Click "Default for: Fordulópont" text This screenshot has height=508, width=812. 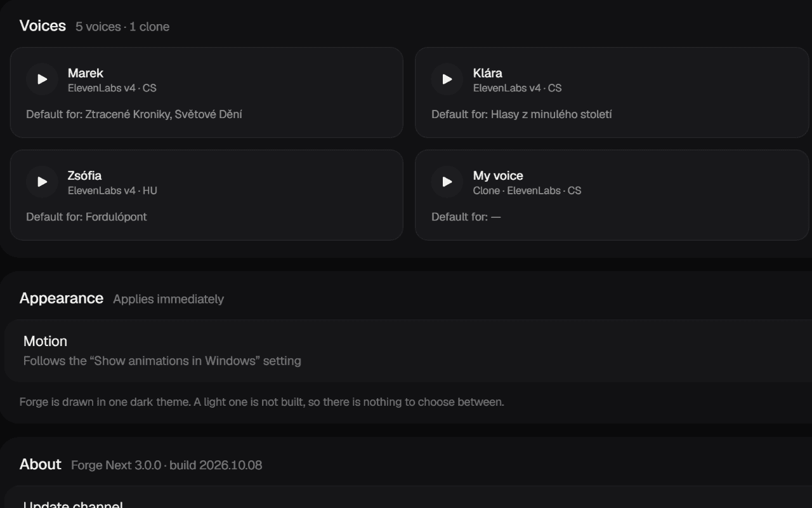(x=86, y=217)
